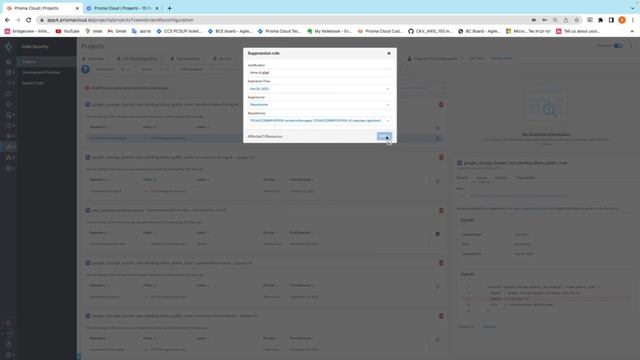The width and height of the screenshot is (640, 360).
Task: Click the red suppress icon on fourth resource card
Action: pyautogui.click(x=441, y=263)
